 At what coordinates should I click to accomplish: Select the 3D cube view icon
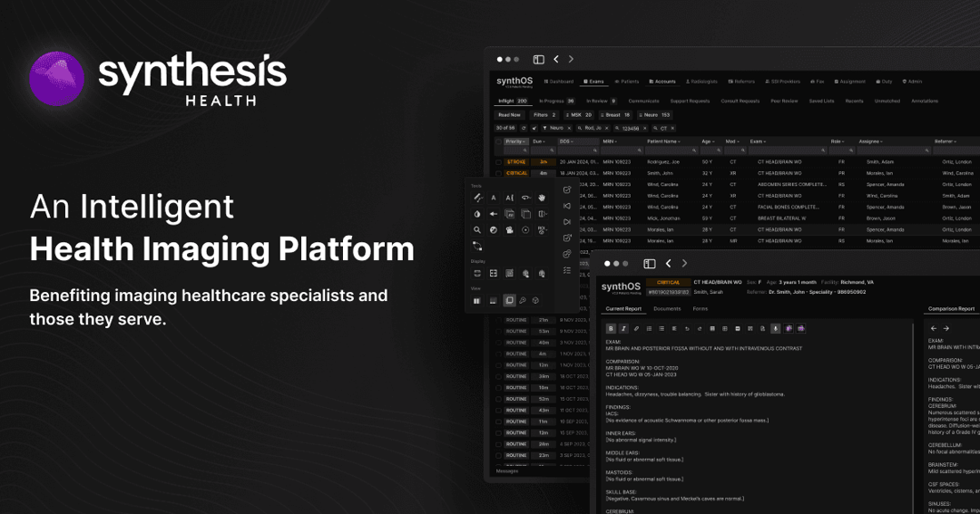coord(535,300)
